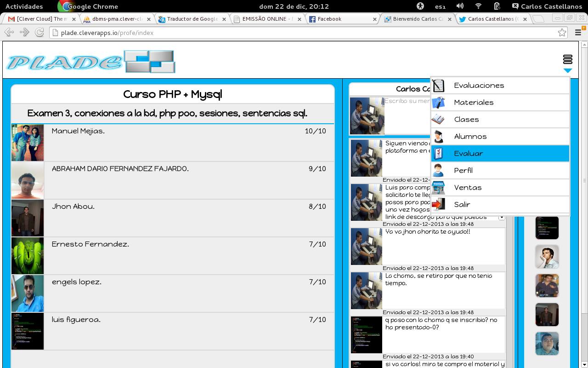Switch to the Clever Cloud Gmail tab
The image size is (588, 368).
[x=40, y=19]
